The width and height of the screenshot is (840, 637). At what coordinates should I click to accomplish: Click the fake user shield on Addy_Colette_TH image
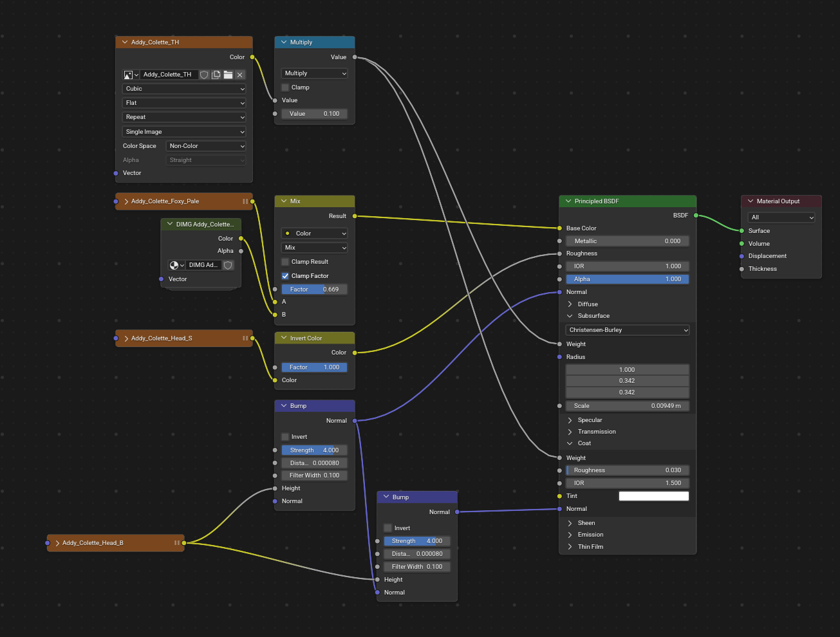pos(204,75)
